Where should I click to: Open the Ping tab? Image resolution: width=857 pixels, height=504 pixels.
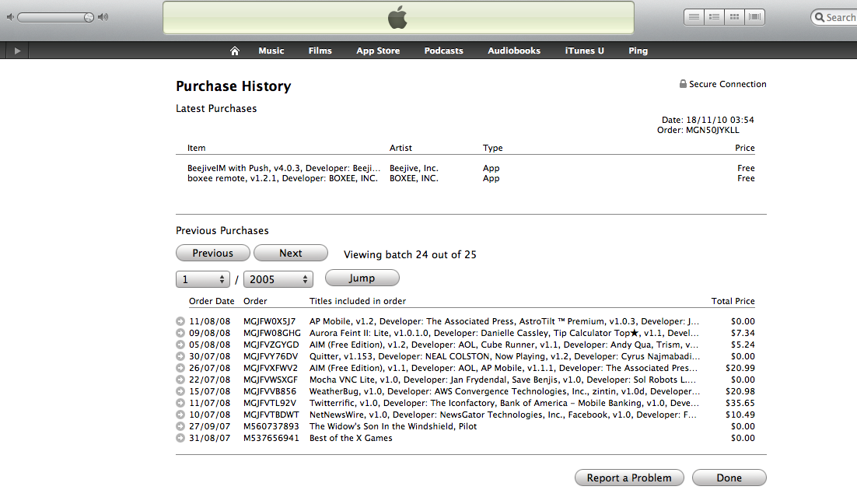tap(638, 51)
